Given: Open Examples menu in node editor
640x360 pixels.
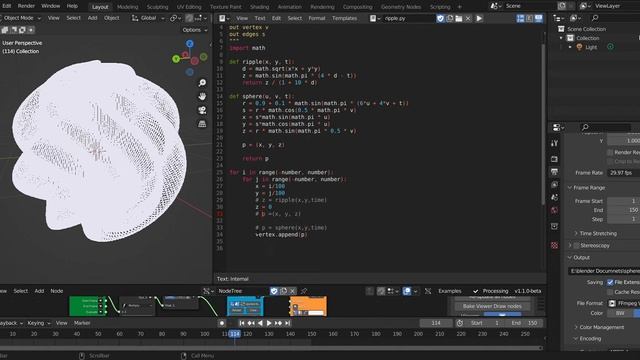Looking at the screenshot, I should click(x=449, y=291).
